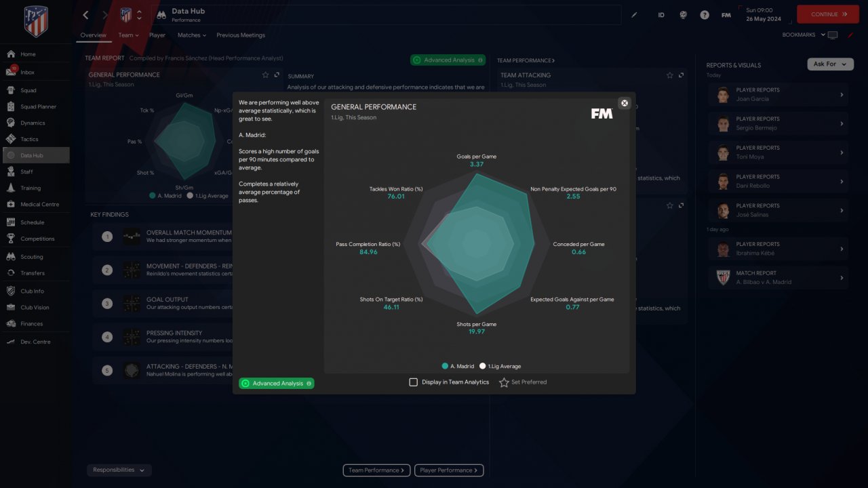
Task: Expand the Joan Garcia player report chevron
Action: (842, 95)
